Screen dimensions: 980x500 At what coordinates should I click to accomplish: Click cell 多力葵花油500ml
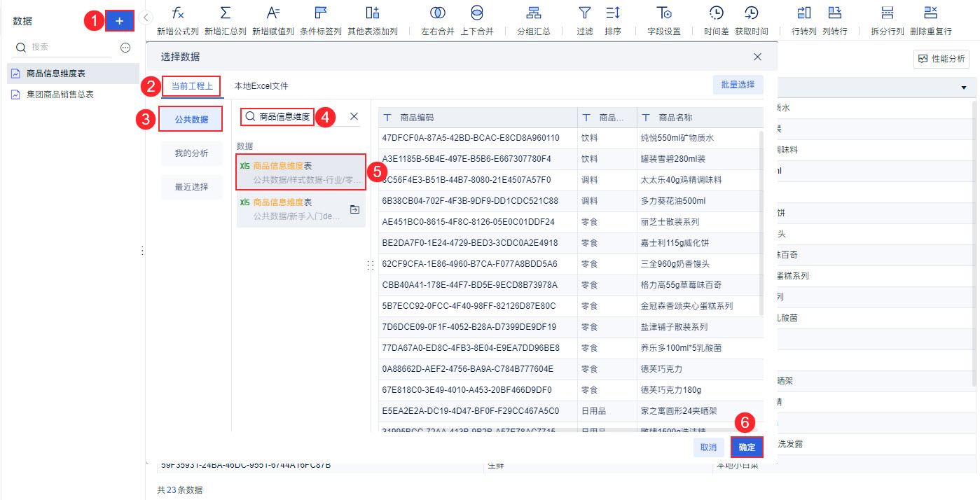coord(700,201)
